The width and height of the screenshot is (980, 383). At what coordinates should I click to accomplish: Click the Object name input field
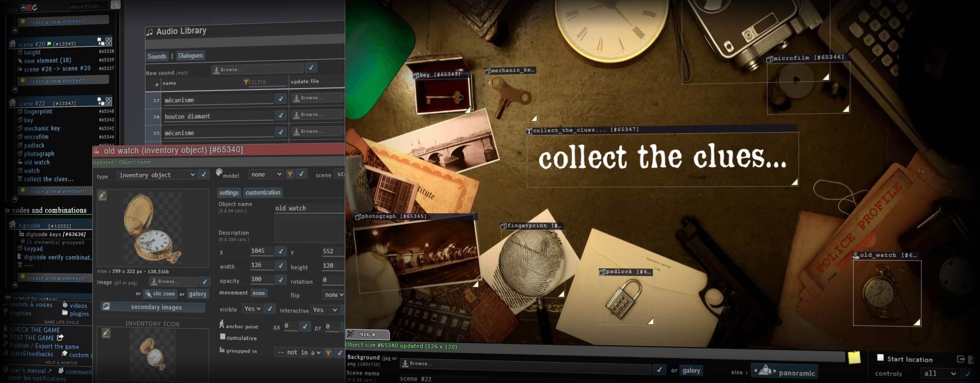(308, 208)
